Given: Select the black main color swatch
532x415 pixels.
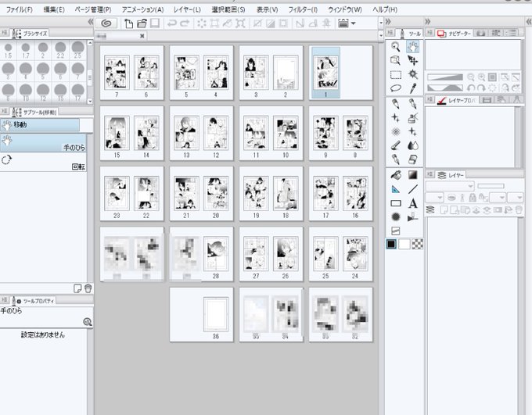Looking at the screenshot, I should (x=391, y=244).
